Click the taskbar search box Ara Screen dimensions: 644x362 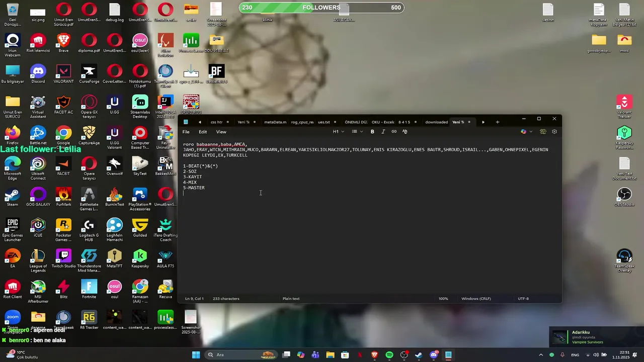242,355
